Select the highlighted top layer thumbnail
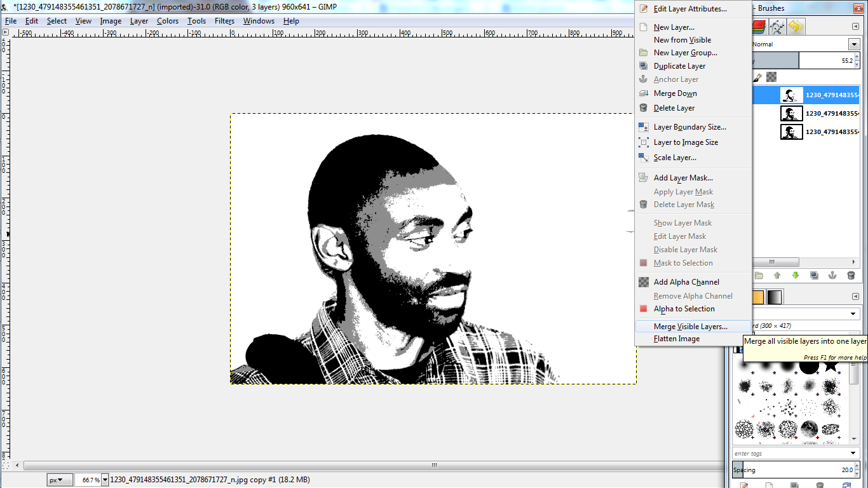Screen dimensions: 868x488 (791, 95)
